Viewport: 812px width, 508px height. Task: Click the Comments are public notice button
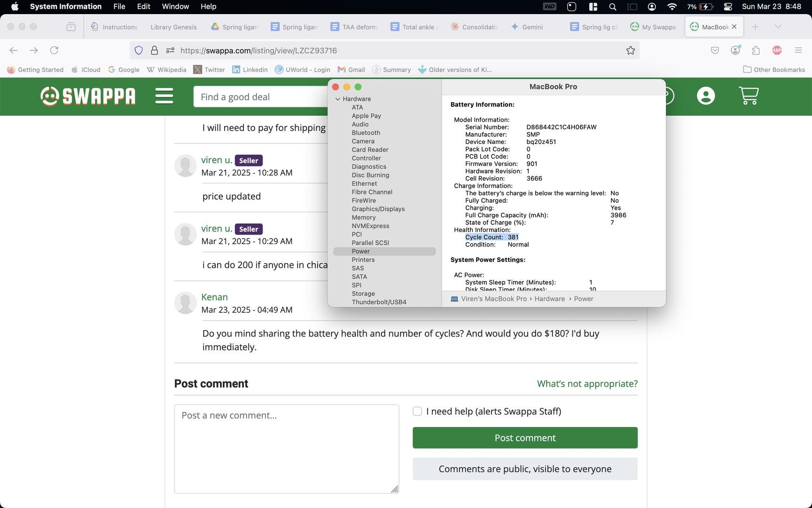(525, 468)
